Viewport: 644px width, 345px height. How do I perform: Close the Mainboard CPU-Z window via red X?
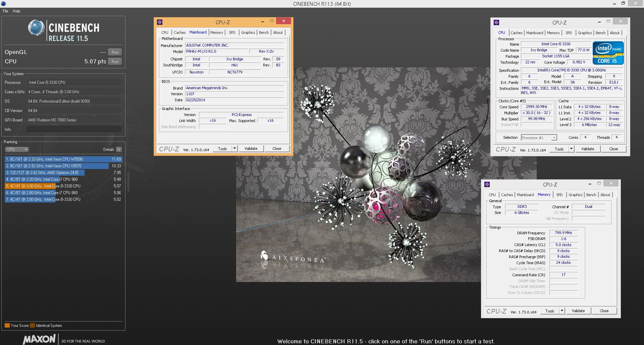[x=284, y=21]
